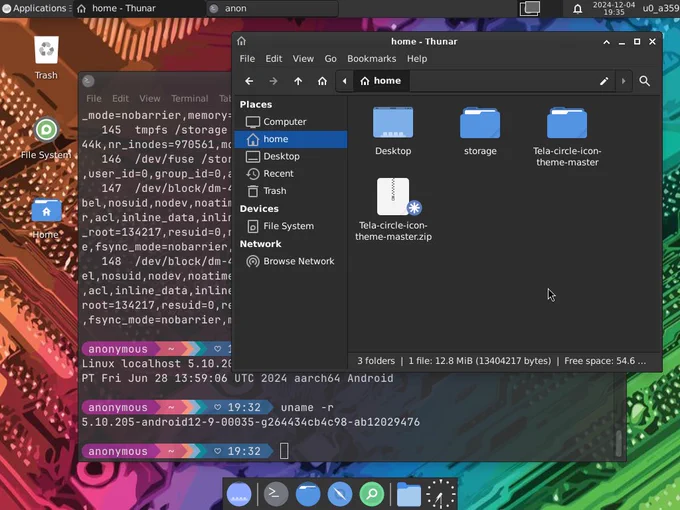Viewport: 680px width, 510px height.
Task: Open the notifications bell icon
Action: click(578, 9)
